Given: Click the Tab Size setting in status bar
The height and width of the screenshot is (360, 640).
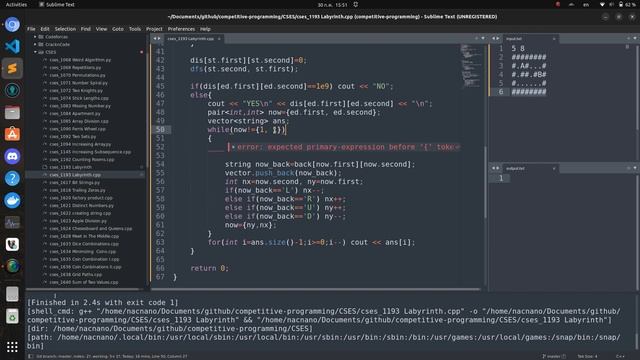Looking at the screenshot, I should 587,356.
